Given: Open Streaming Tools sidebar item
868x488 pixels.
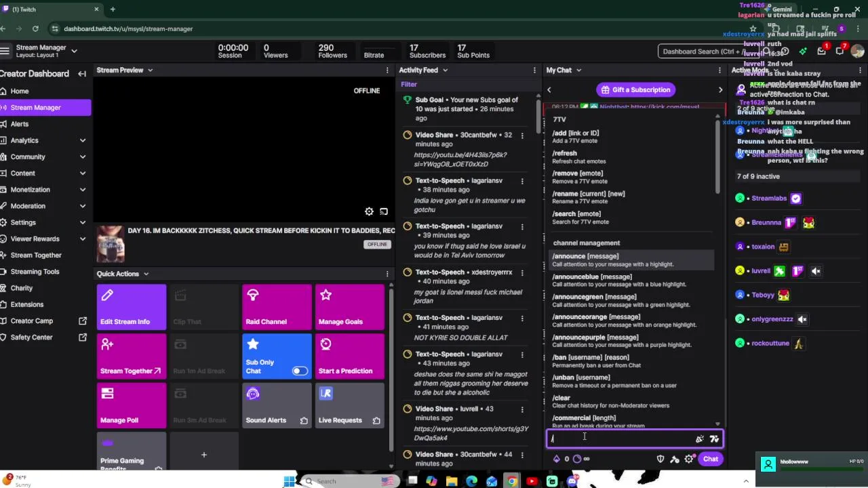Looking at the screenshot, I should coord(45,272).
